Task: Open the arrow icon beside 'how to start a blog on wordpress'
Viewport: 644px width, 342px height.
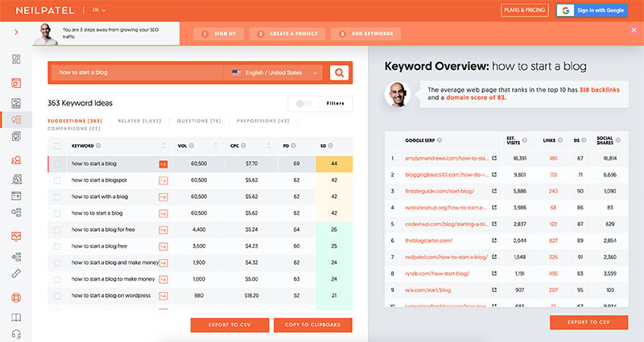Action: click(163, 296)
